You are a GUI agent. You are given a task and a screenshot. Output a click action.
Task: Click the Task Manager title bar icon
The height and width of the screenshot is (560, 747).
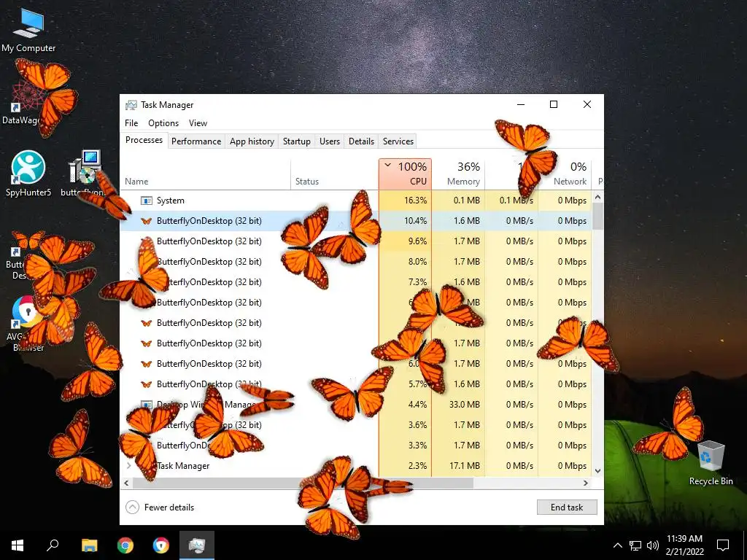[131, 105]
